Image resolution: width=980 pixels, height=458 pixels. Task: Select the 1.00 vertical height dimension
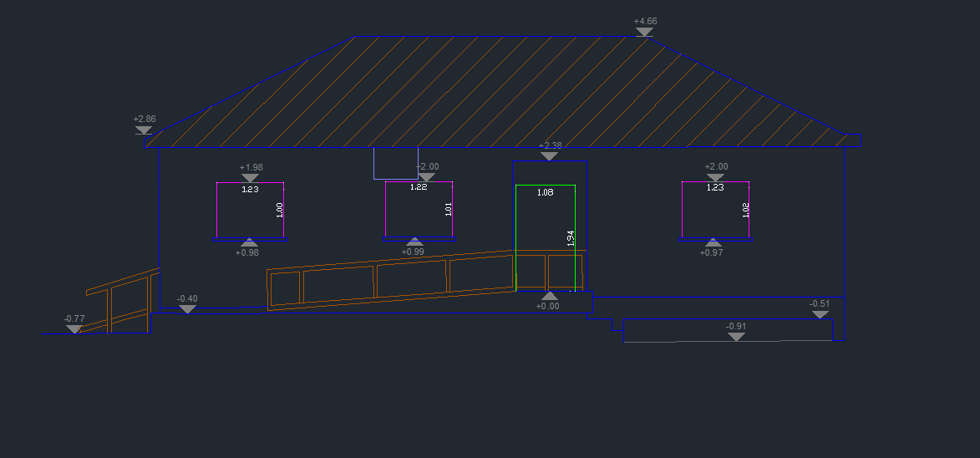[x=279, y=211]
